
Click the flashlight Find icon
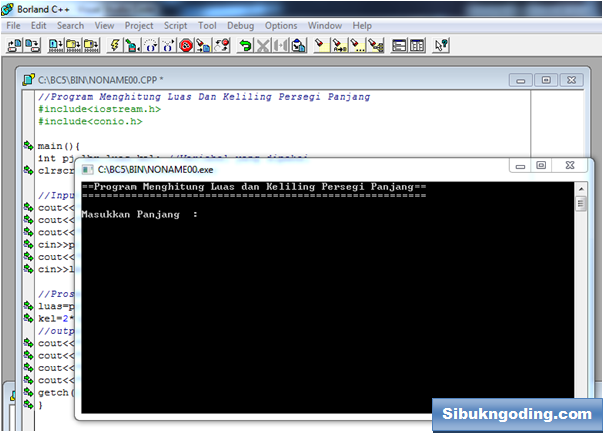coord(320,45)
